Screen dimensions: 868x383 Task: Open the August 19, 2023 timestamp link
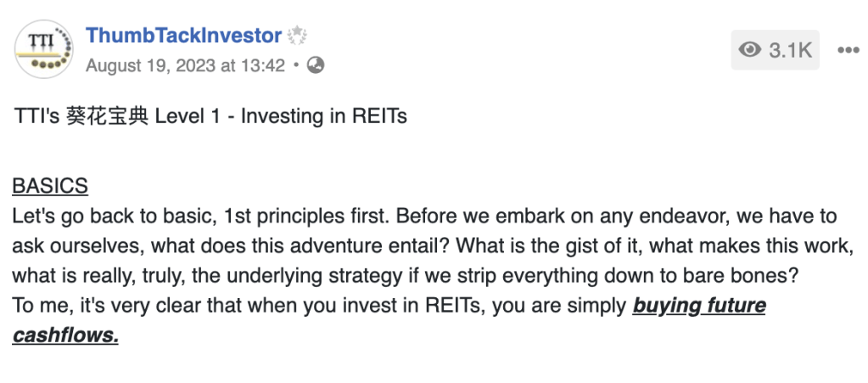pyautogui.click(x=185, y=65)
